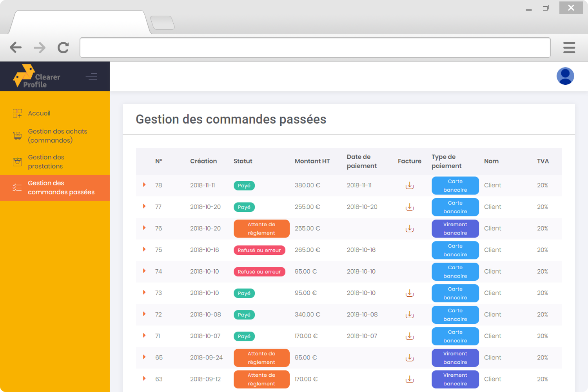Click Client name in order 78 row
This screenshot has height=392, width=588.
(493, 185)
